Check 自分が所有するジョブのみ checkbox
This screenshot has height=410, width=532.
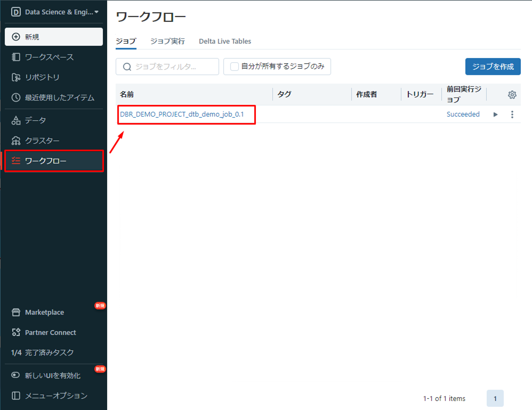(234, 67)
